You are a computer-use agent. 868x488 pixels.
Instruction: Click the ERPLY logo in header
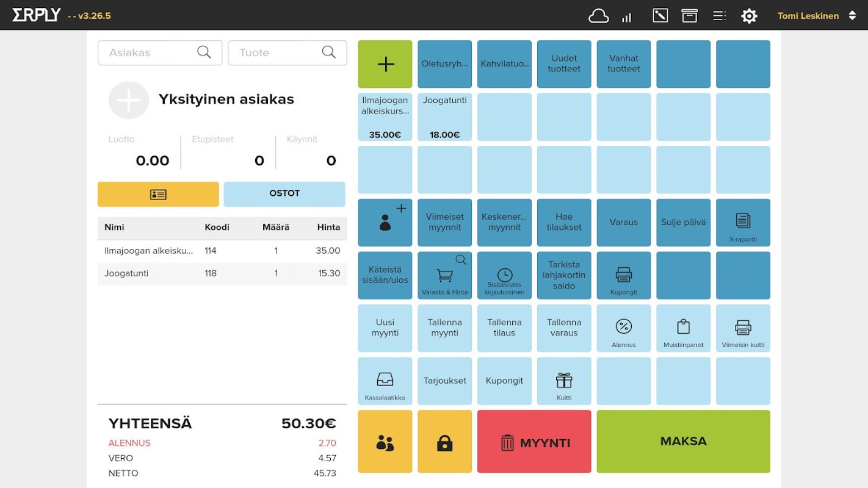point(37,15)
